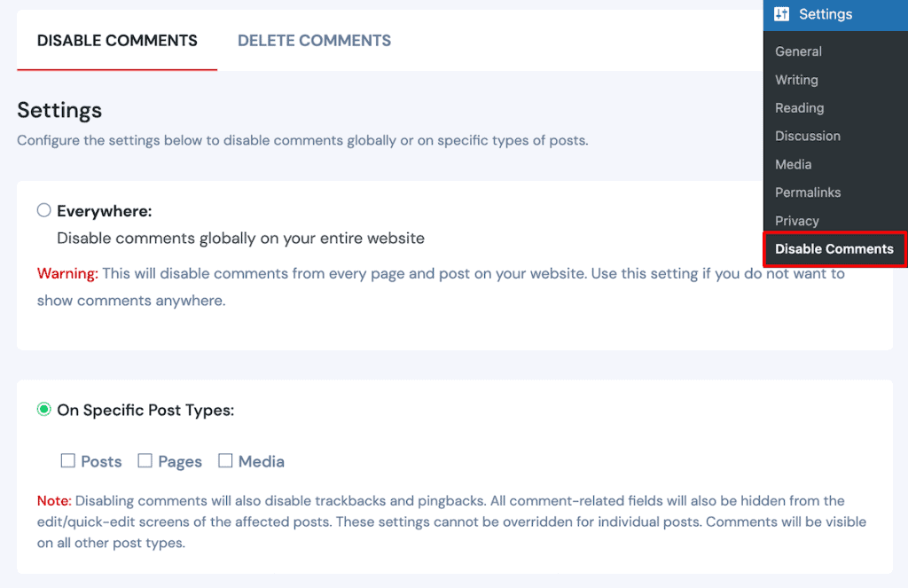
Task: Click the Settings icon in the sidebar header
Action: (x=781, y=14)
